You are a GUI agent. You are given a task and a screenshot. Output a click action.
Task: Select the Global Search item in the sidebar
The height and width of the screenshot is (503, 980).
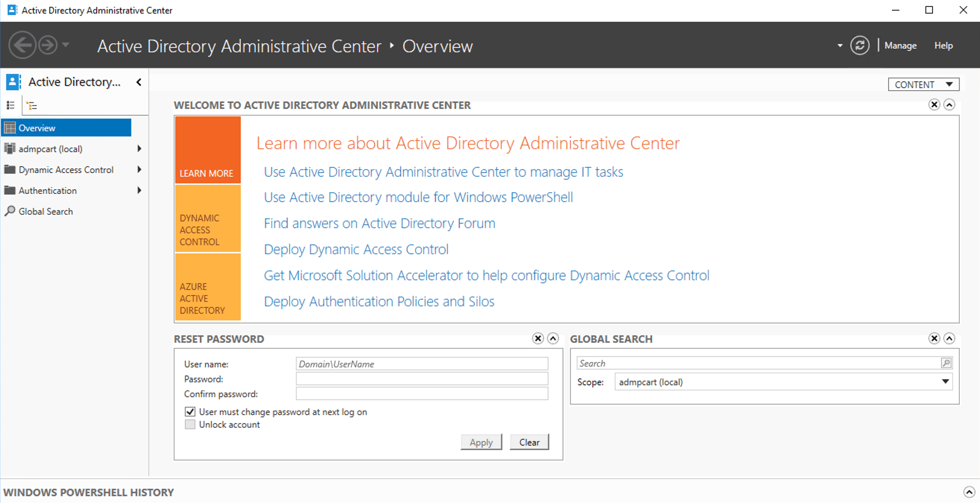[46, 211]
